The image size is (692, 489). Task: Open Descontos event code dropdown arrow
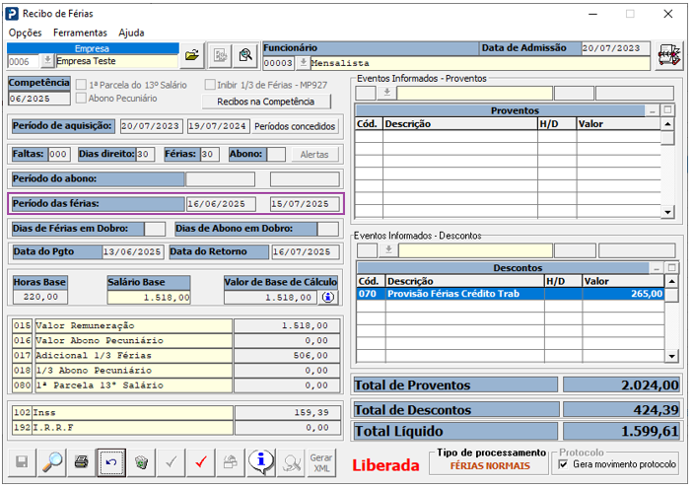[389, 250]
